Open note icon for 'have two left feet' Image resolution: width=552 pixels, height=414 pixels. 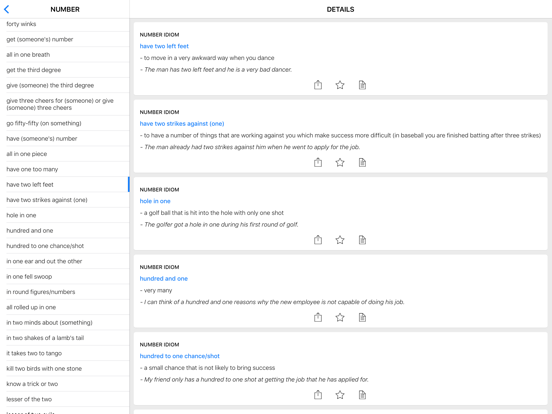coord(362,85)
